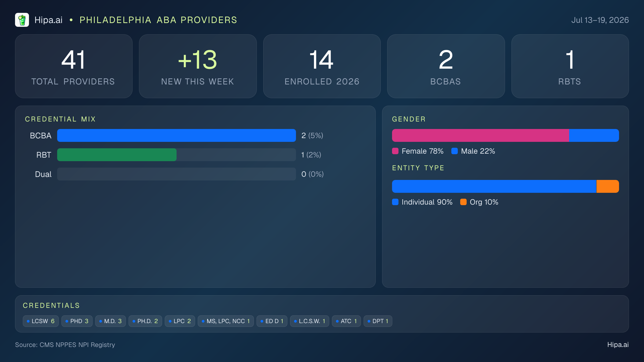Click the Hipa.ai cup logo icon
Viewport: 644px width, 362px height.
click(x=22, y=20)
